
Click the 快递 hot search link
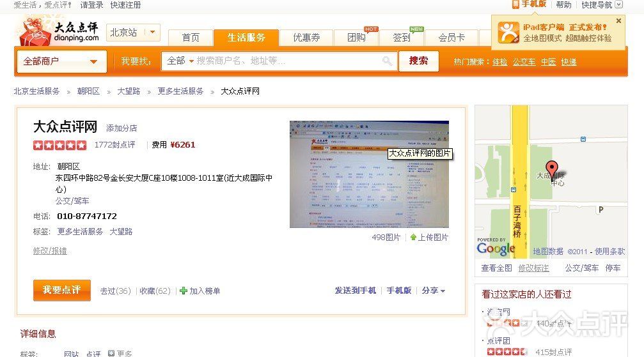(x=569, y=62)
